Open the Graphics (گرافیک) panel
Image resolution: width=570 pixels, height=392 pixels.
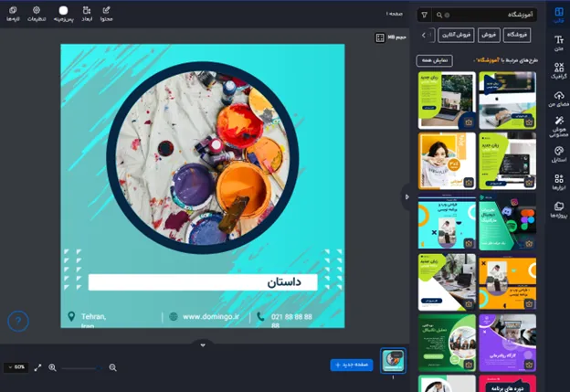pos(557,70)
